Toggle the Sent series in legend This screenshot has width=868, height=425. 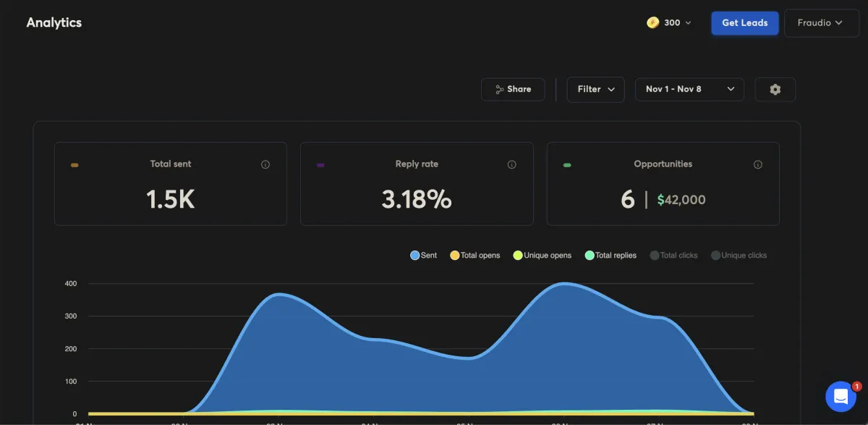pyautogui.click(x=424, y=255)
